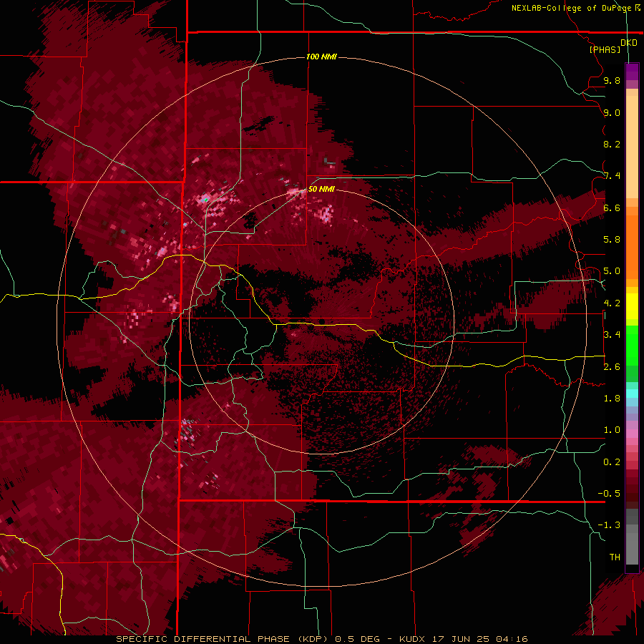
Task: Click the -0.5 value on the color scale
Action: pyautogui.click(x=609, y=494)
